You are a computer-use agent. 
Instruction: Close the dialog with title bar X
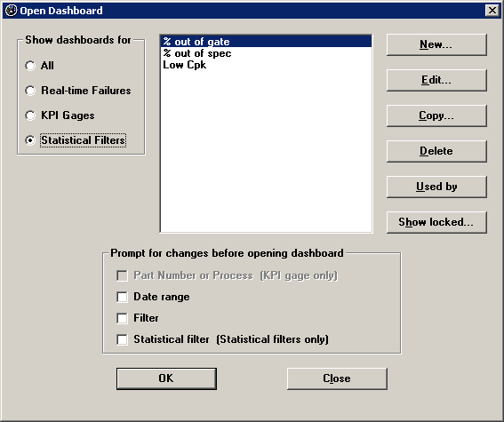pos(492,11)
